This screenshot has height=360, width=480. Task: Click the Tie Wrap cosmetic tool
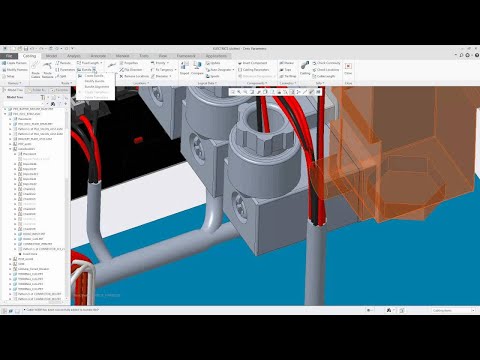[x=288, y=76]
